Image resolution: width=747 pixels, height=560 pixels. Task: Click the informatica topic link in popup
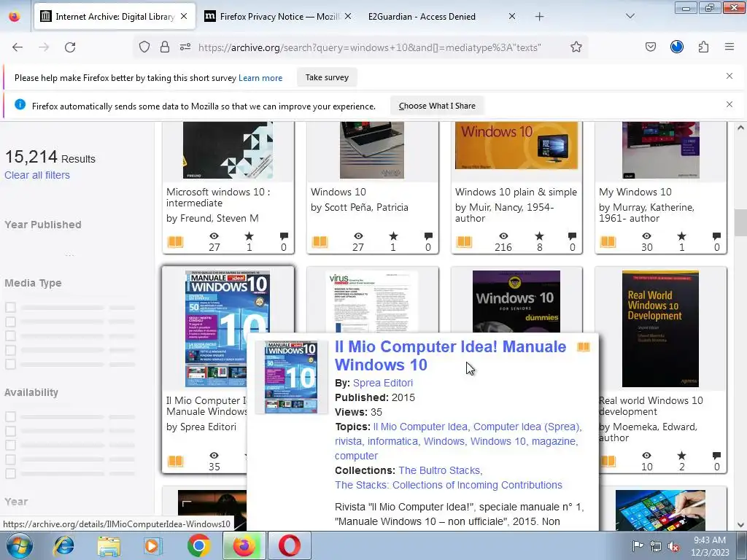tap(392, 441)
